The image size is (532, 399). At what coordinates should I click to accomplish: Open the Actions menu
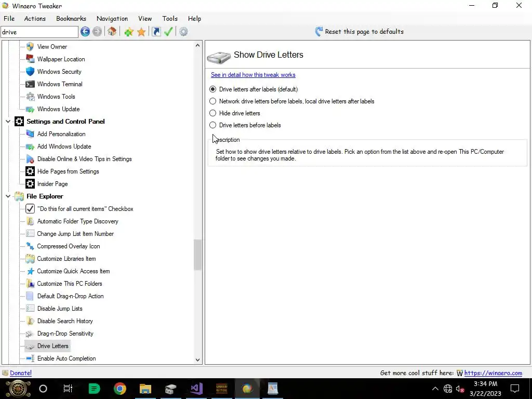[35, 19]
